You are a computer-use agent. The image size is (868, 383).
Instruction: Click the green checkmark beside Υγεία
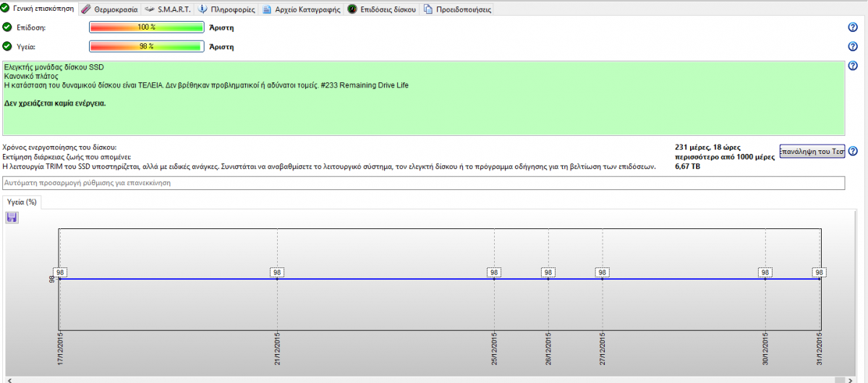7,46
